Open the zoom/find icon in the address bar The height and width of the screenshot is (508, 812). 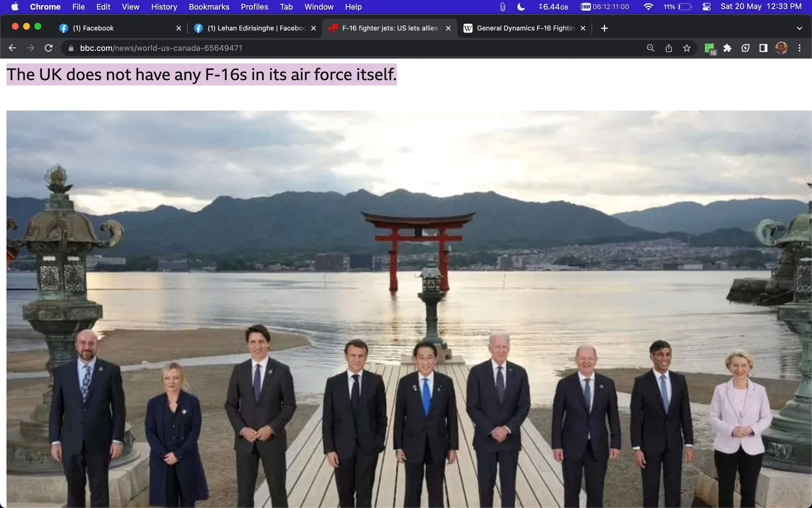point(650,48)
